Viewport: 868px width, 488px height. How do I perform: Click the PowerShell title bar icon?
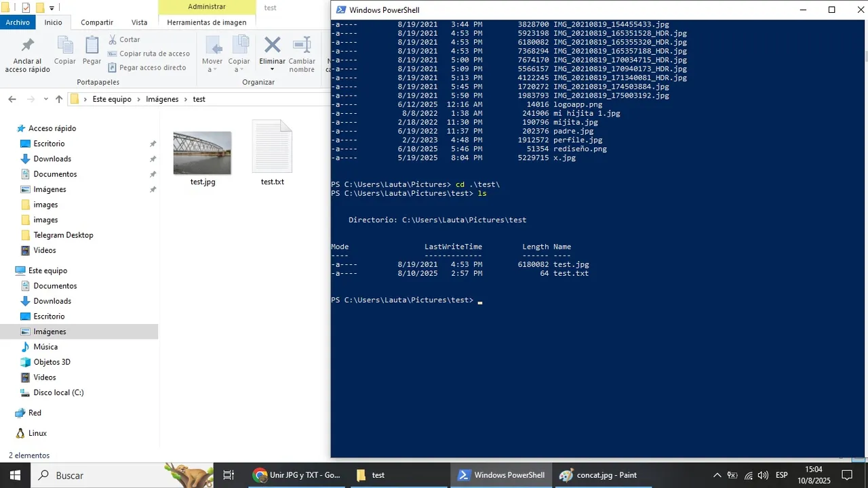pos(341,9)
